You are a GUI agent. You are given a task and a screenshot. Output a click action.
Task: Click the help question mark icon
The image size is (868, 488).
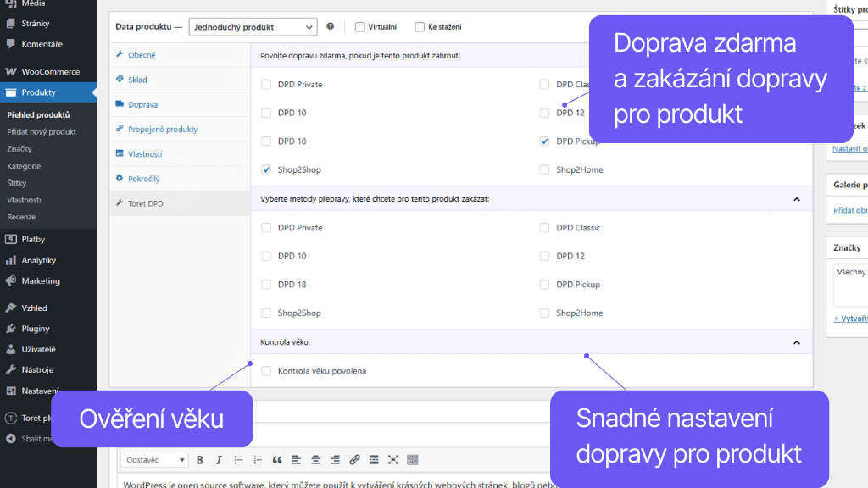pos(331,26)
